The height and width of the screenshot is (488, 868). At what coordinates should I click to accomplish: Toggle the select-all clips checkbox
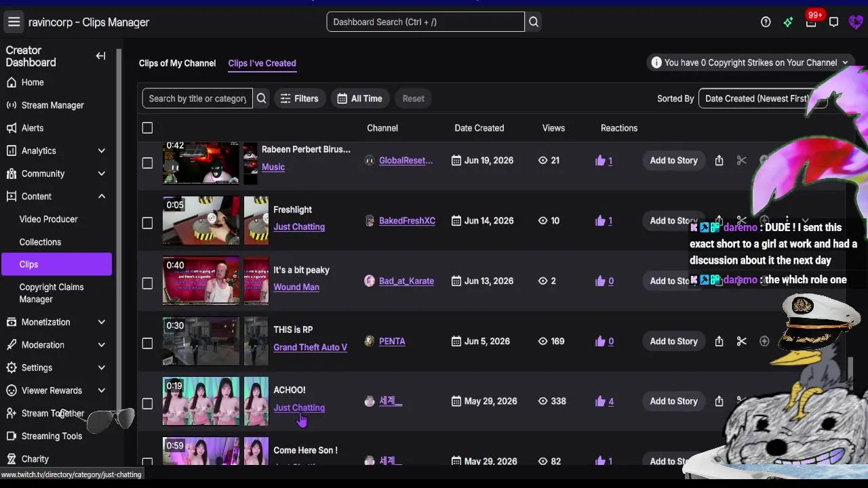(147, 128)
